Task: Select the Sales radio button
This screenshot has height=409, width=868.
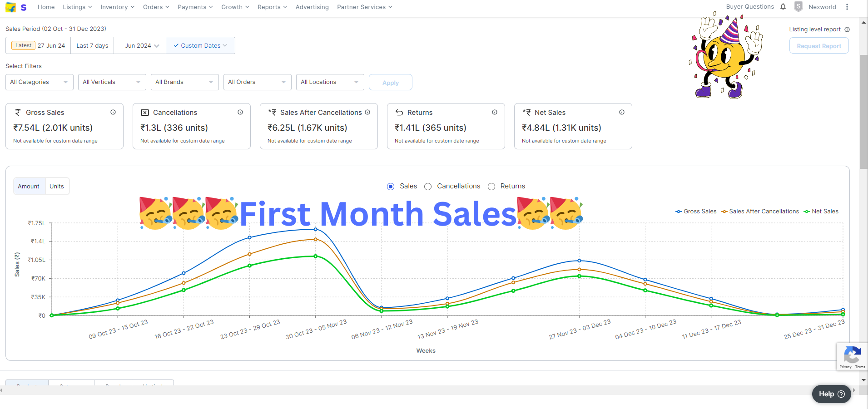Action: [391, 187]
